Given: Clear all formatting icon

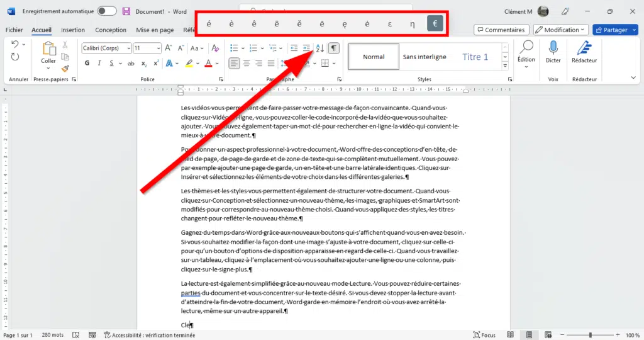Looking at the screenshot, I should click(x=215, y=48).
